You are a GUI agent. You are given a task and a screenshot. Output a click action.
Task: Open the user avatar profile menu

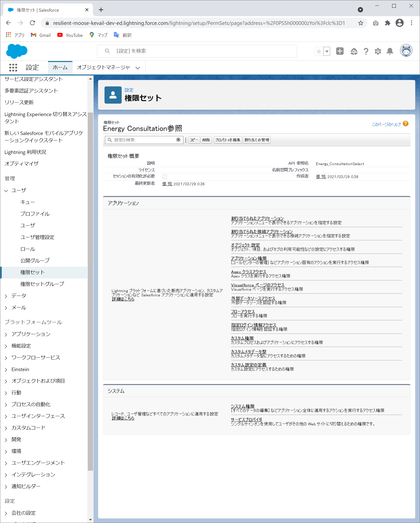tap(406, 51)
